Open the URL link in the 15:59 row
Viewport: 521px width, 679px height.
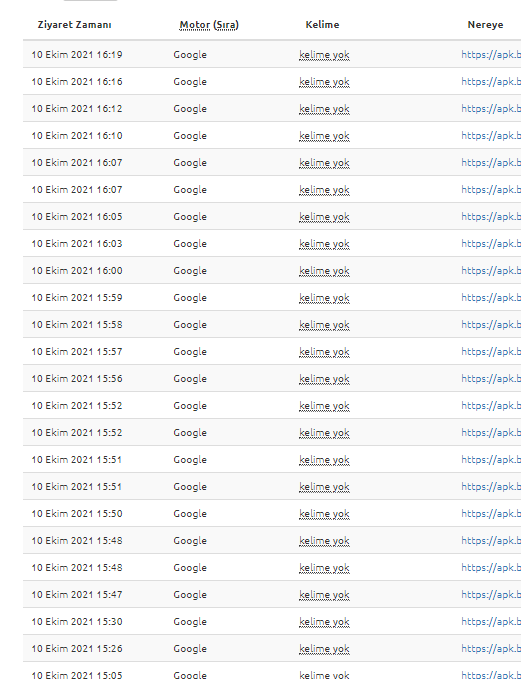click(491, 297)
